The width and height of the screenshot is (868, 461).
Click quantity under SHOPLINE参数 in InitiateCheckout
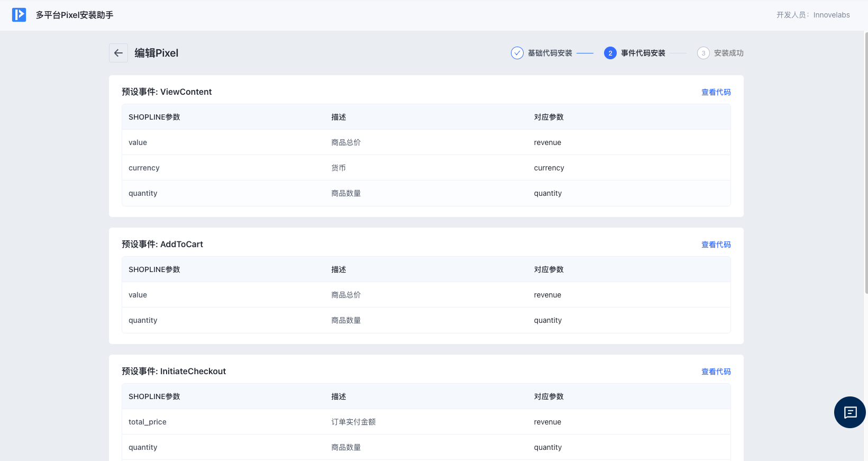143,447
